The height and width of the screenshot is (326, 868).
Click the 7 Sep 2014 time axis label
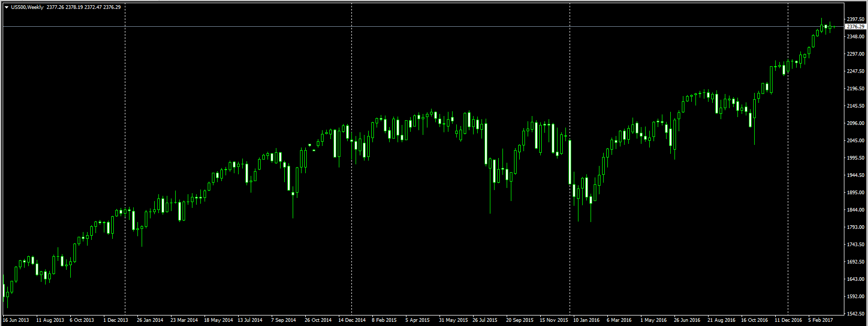pos(283,320)
